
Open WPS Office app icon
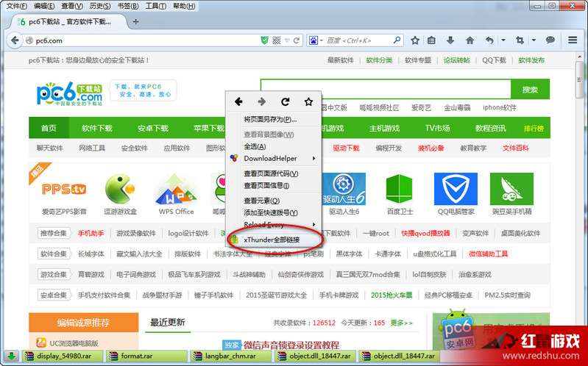pyautogui.click(x=176, y=189)
